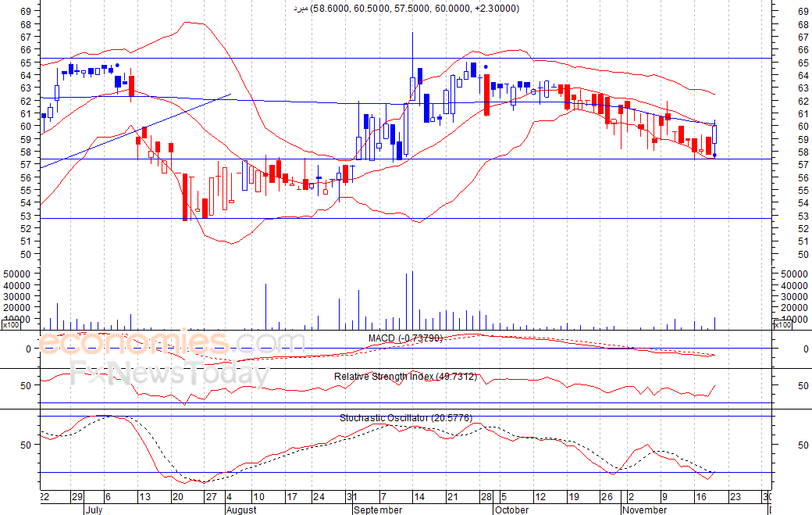
Task: Select the Stochastic Oscillator (20.5776) label
Action: pyautogui.click(x=405, y=417)
